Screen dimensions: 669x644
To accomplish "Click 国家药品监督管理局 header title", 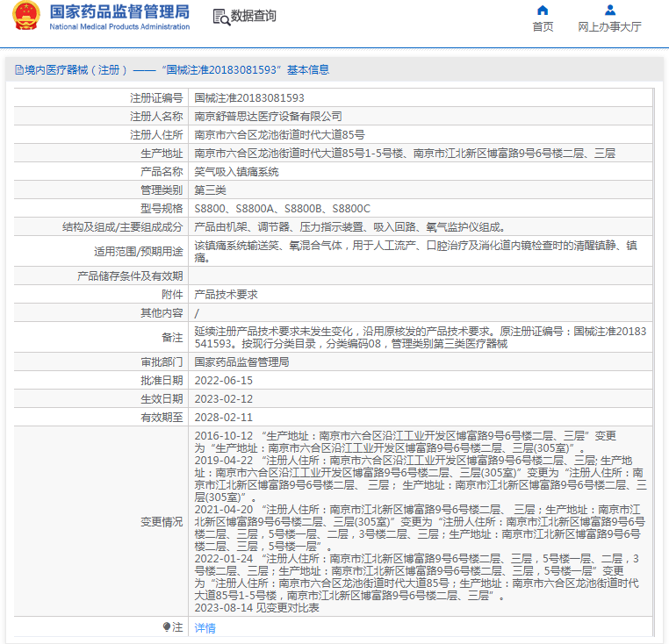I will pyautogui.click(x=119, y=12).
